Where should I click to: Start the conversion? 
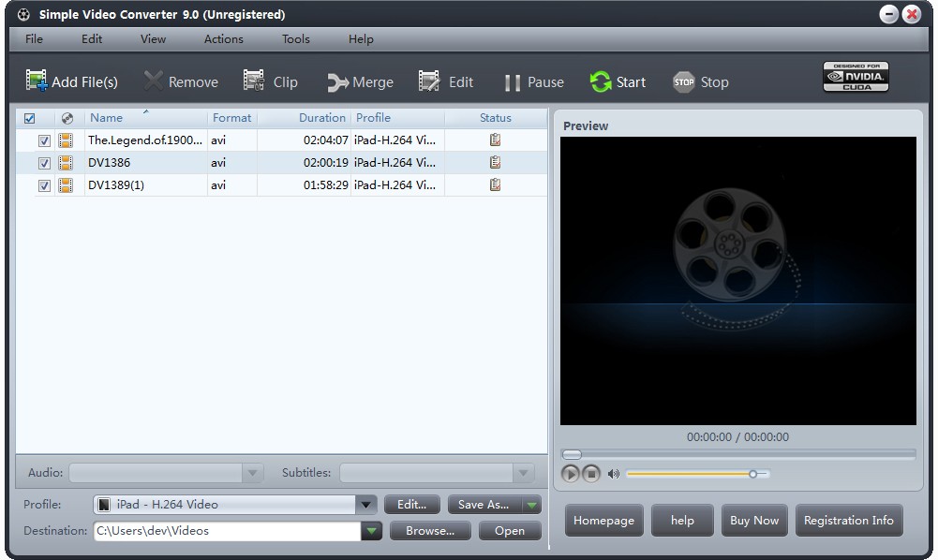[x=618, y=81]
